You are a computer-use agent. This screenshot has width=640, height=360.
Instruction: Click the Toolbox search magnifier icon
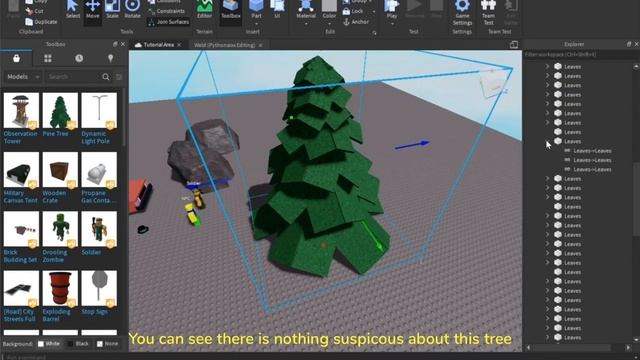click(106, 77)
